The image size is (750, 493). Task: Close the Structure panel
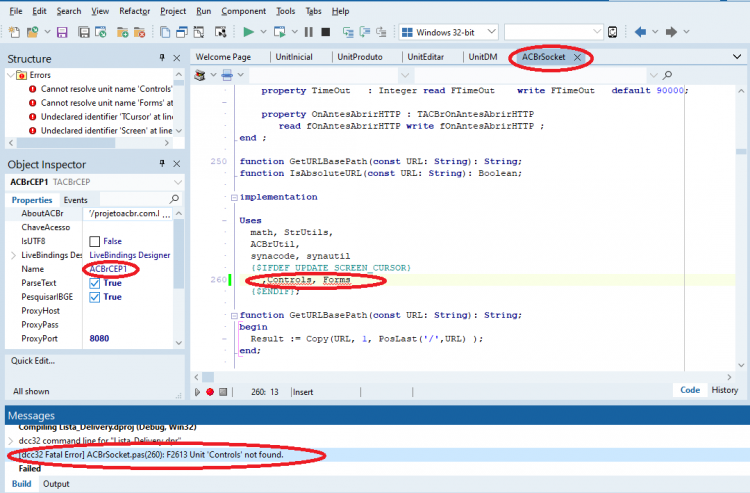(176, 58)
